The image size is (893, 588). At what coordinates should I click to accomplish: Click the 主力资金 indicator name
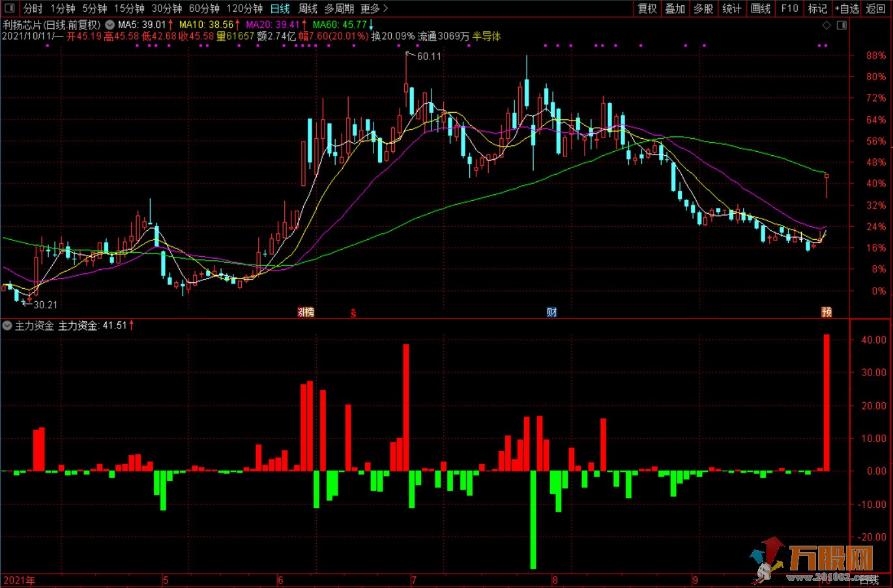tap(35, 325)
